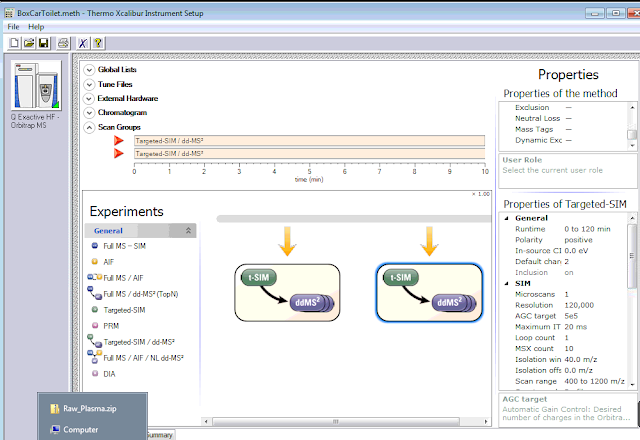Screen dimensions: 640x440
Task: Click right arrow of experiment canvas scrollbar
Action: pyautogui.click(x=486, y=421)
